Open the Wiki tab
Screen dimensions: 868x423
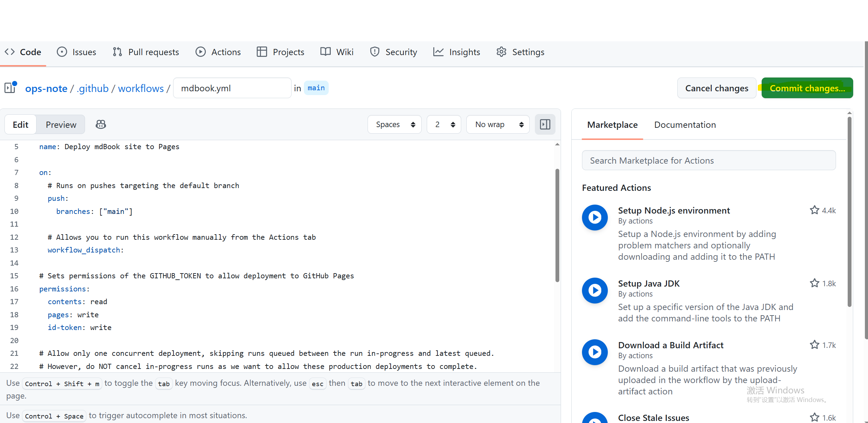[x=337, y=52]
